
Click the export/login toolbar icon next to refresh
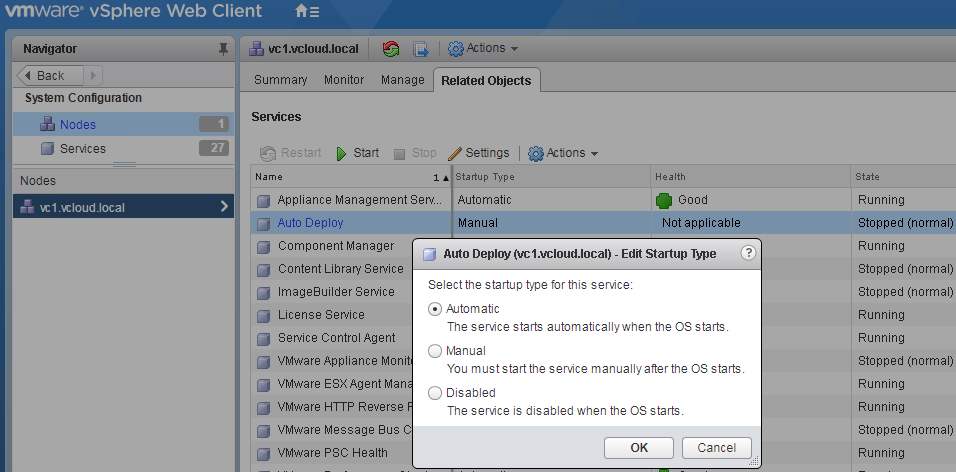[x=421, y=49]
